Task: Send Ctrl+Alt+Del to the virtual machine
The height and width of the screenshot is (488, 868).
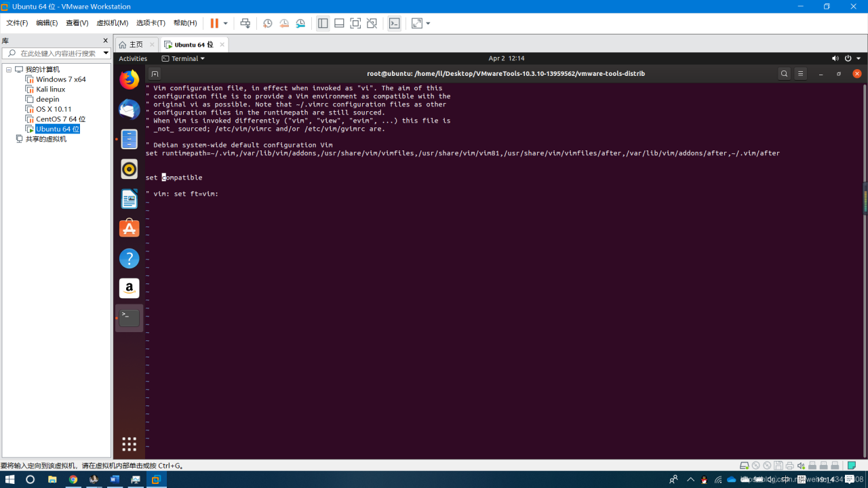Action: point(245,23)
